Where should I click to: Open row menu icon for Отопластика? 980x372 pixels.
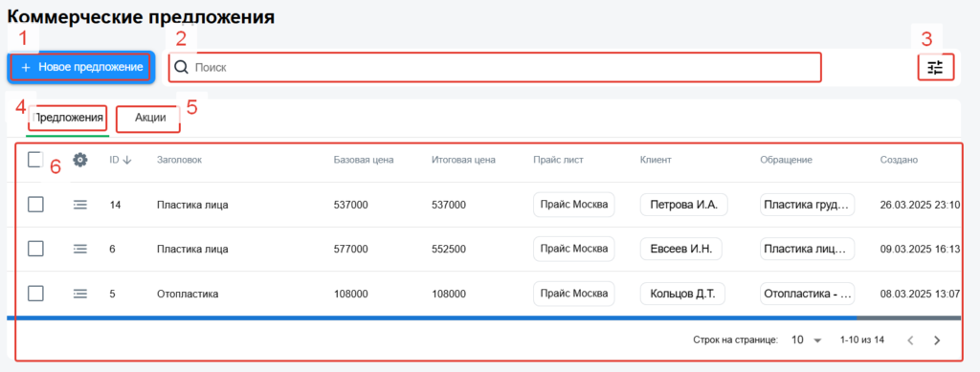pos(80,294)
